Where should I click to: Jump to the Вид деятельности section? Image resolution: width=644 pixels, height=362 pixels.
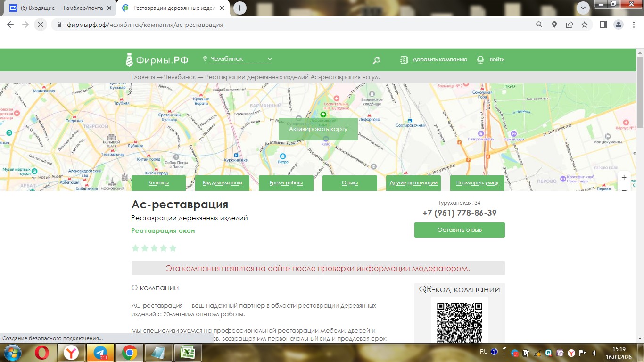pos(222,183)
